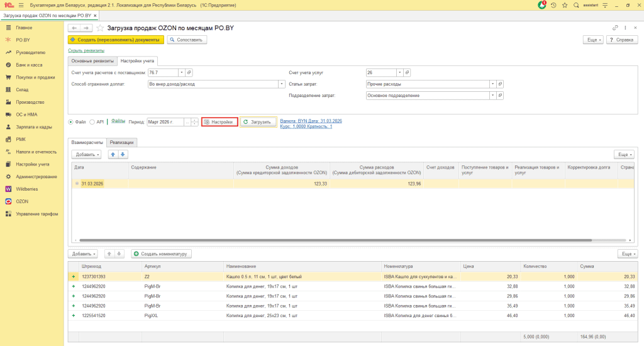This screenshot has width=644, height=346.
Task: Open form options vertical dots icon
Action: pyautogui.click(x=626, y=28)
